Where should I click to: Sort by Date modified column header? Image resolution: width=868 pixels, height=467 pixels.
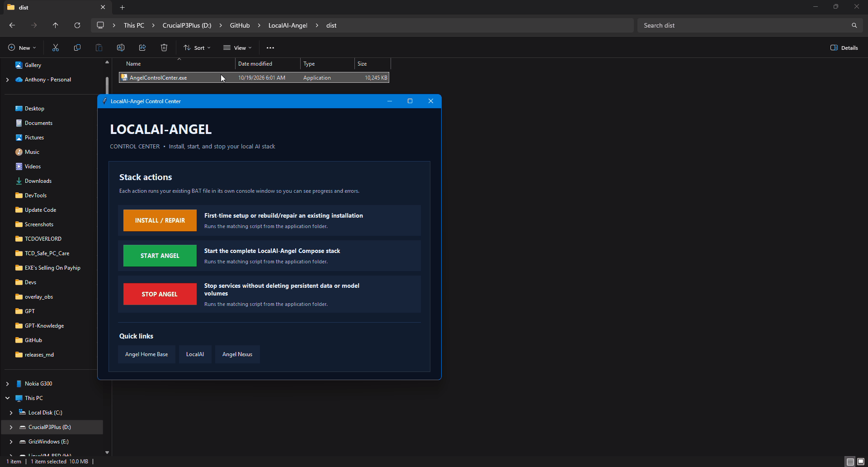coord(268,64)
